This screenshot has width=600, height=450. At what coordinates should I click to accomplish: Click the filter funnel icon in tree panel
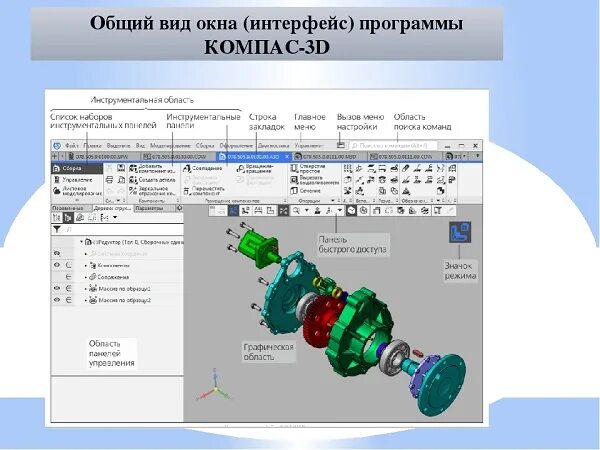tap(57, 229)
